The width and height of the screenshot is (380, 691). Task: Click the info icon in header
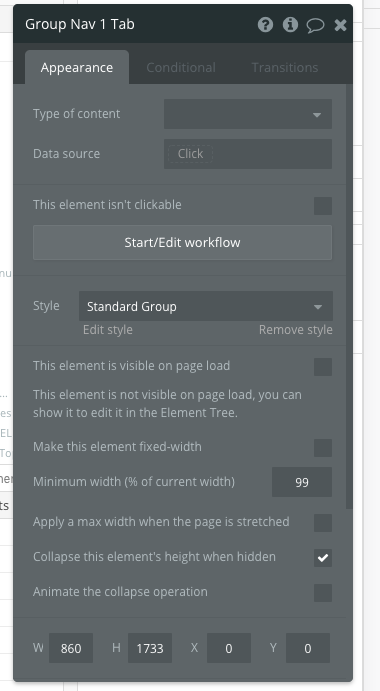point(290,25)
